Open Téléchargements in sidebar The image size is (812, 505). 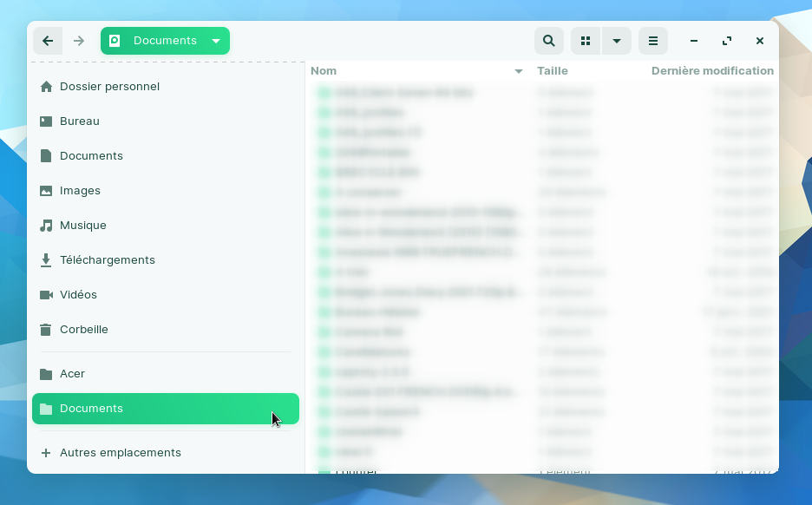pyautogui.click(x=107, y=260)
